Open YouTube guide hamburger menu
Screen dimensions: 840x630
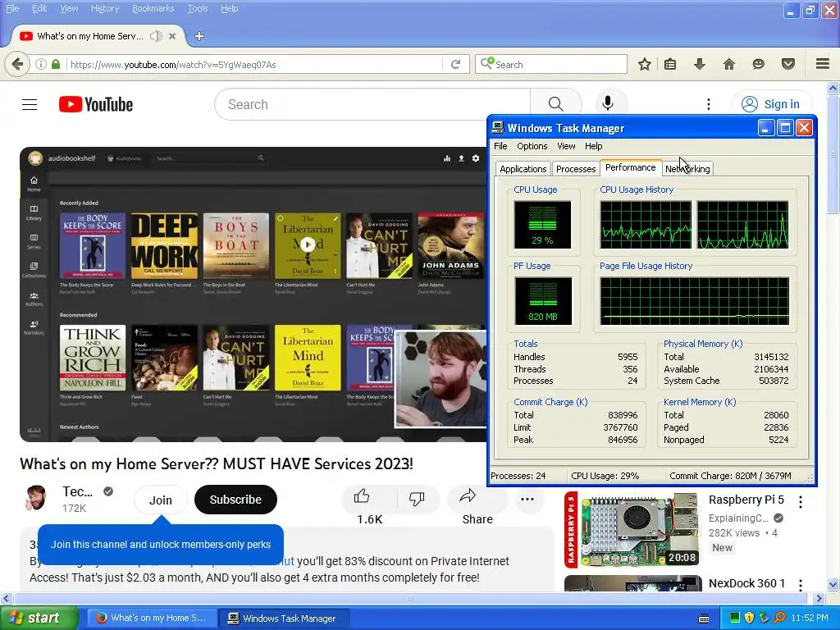(x=30, y=104)
